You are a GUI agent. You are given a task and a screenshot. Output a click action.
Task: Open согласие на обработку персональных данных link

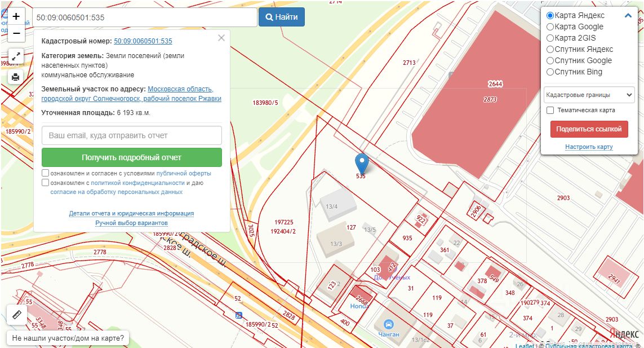pos(117,192)
